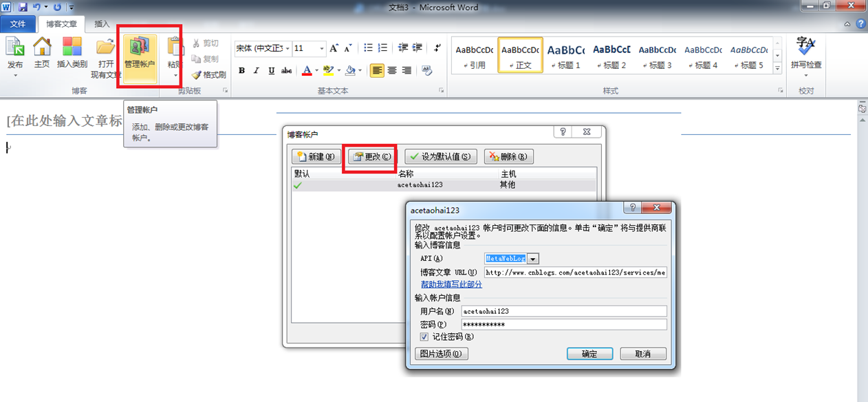Click 复制 (Copy) button in clipboard group
Viewport: 868px width, 402px height.
pyautogui.click(x=205, y=59)
